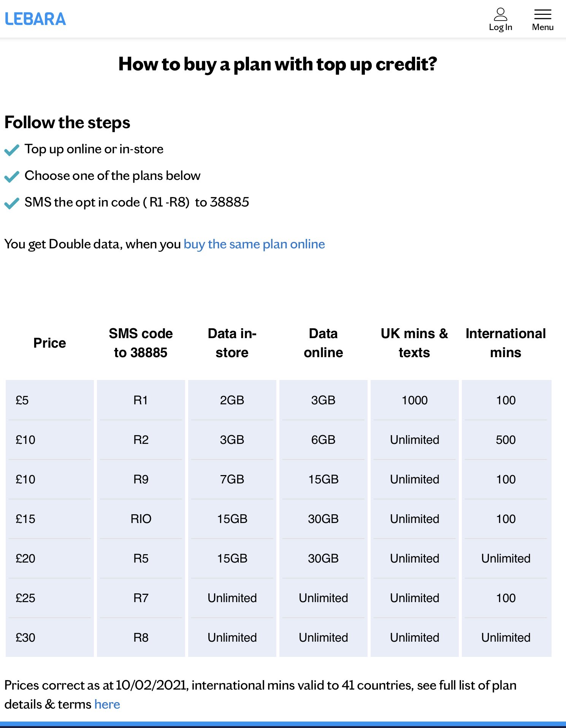Image resolution: width=566 pixels, height=728 pixels.
Task: Click the Log In user icon
Action: point(501,20)
